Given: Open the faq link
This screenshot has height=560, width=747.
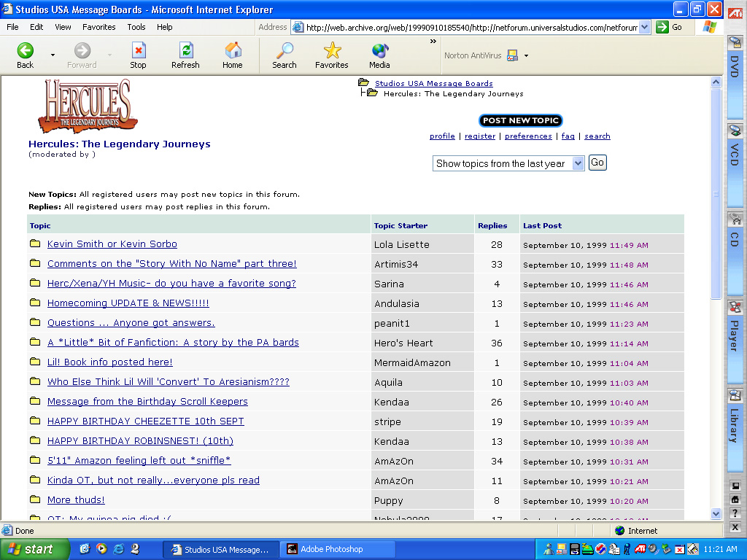Looking at the screenshot, I should click(x=568, y=136).
